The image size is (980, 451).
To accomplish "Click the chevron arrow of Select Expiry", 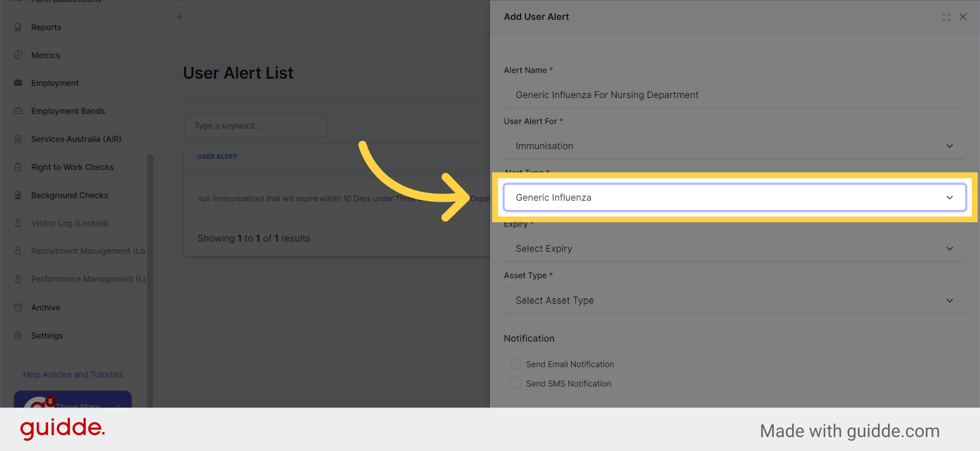I will coord(949,249).
